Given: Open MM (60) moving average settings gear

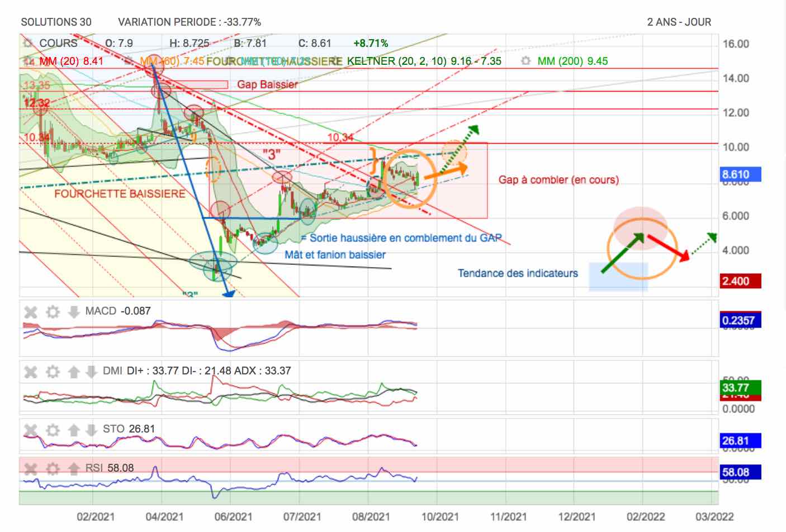Looking at the screenshot, I should 129,61.
